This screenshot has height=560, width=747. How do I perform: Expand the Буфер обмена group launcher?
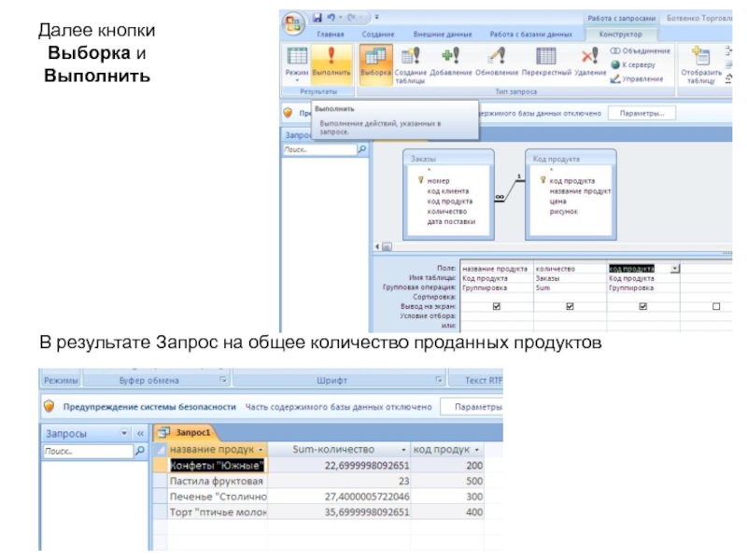(x=222, y=380)
